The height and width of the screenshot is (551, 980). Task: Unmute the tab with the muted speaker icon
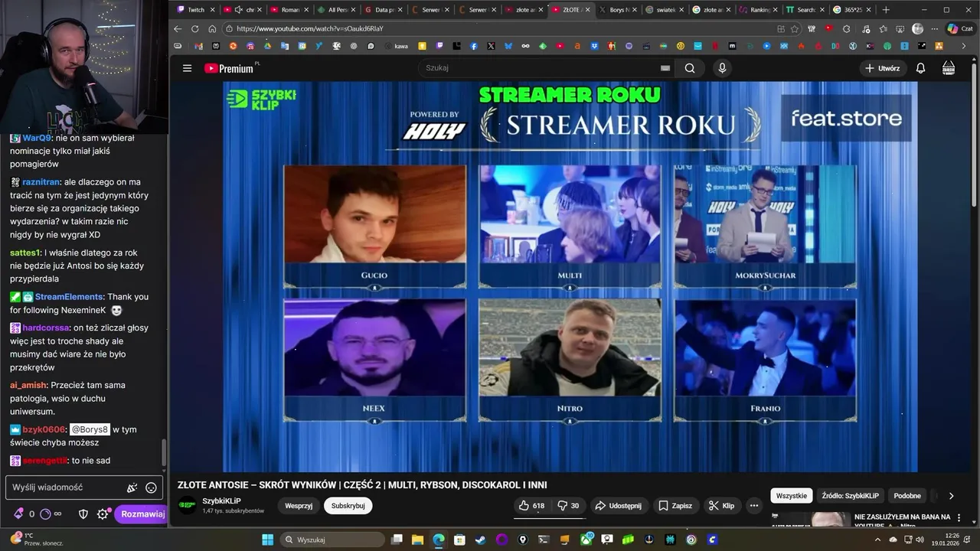tap(238, 10)
